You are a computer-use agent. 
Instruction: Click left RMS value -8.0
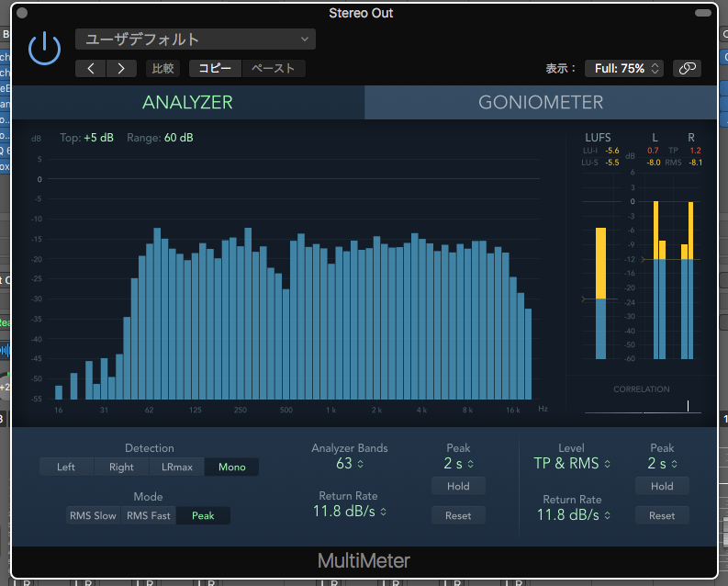tap(654, 163)
